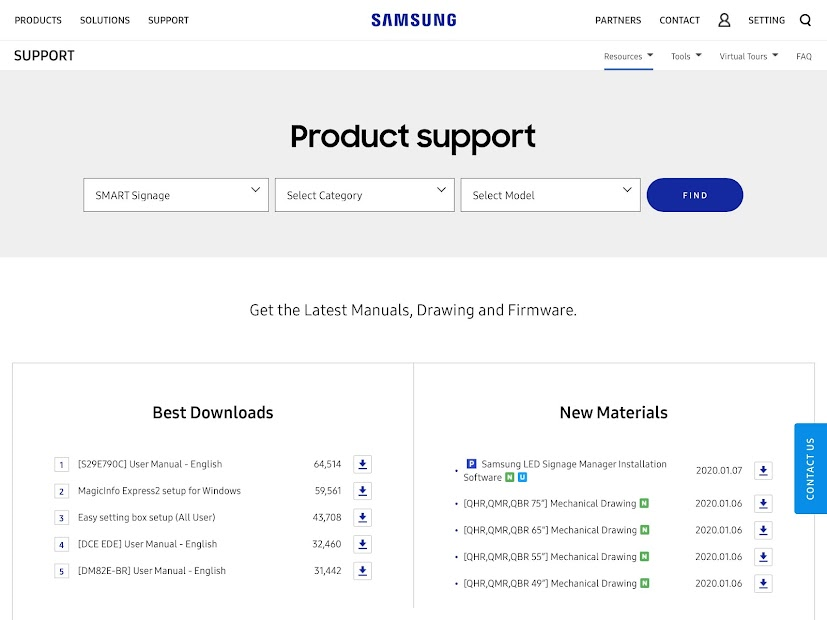Download MagicInfo Express2 setup for Windows

[361, 491]
